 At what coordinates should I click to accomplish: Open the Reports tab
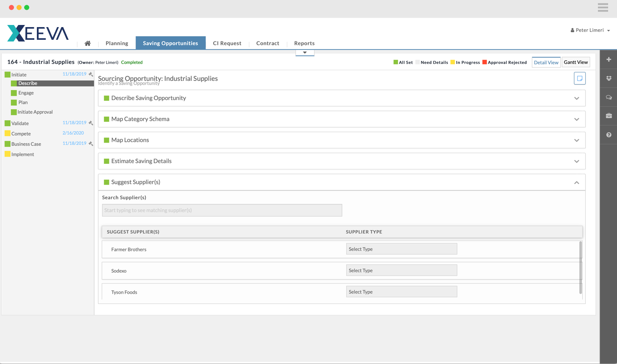(304, 43)
